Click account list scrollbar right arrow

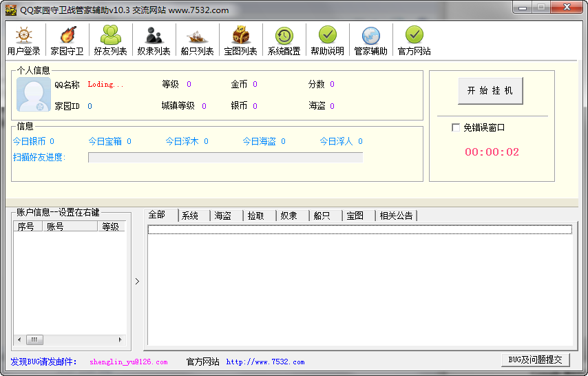tap(120, 340)
